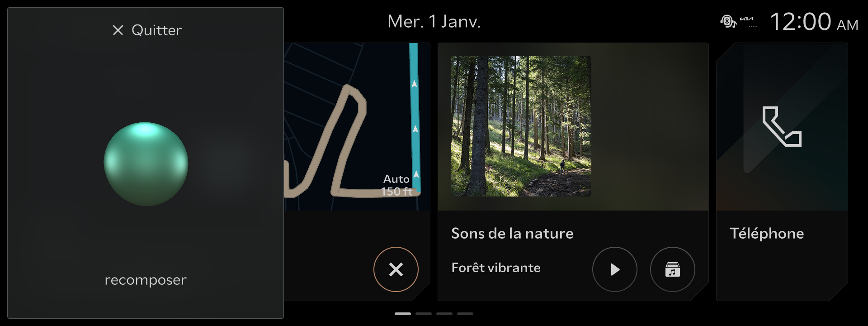Play the Forêt vibrante track
This screenshot has width=868, height=326.
click(x=615, y=269)
